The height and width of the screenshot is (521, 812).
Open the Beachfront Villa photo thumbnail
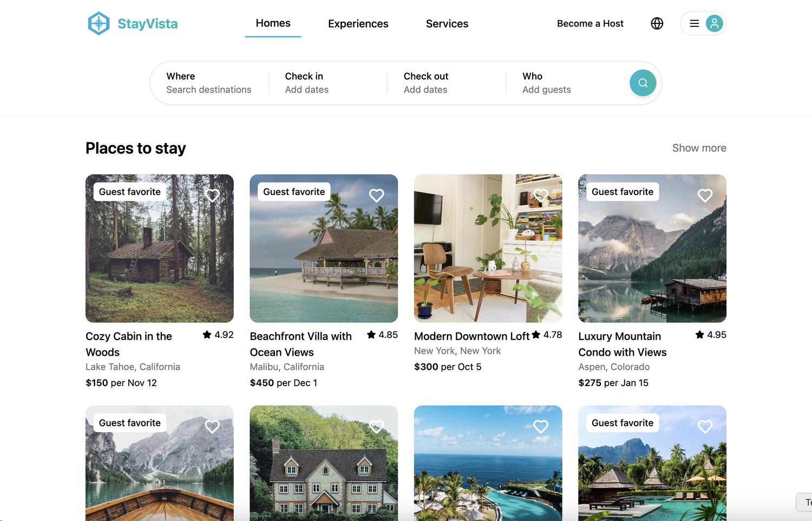[x=324, y=255]
